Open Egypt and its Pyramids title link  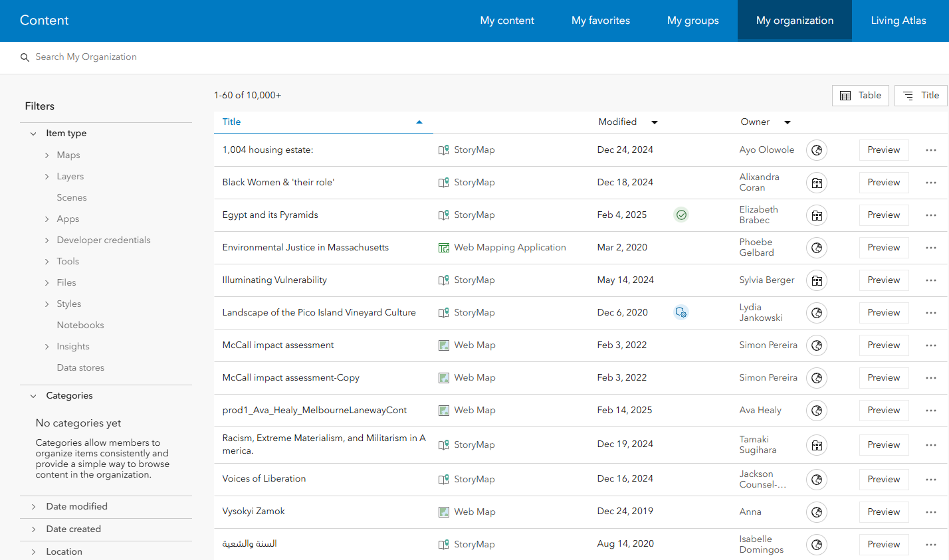click(270, 215)
